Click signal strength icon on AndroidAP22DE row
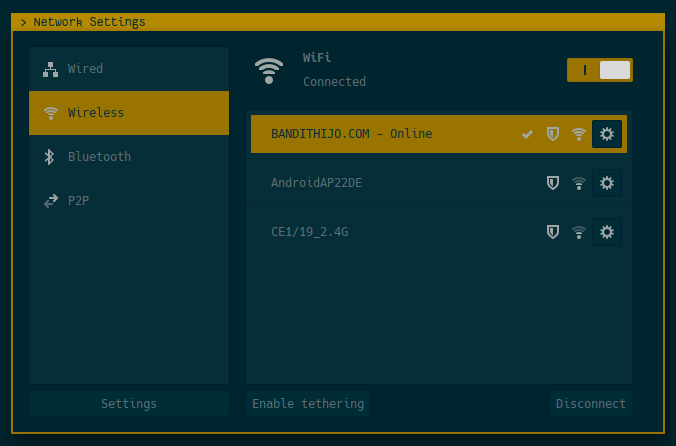 [578, 183]
